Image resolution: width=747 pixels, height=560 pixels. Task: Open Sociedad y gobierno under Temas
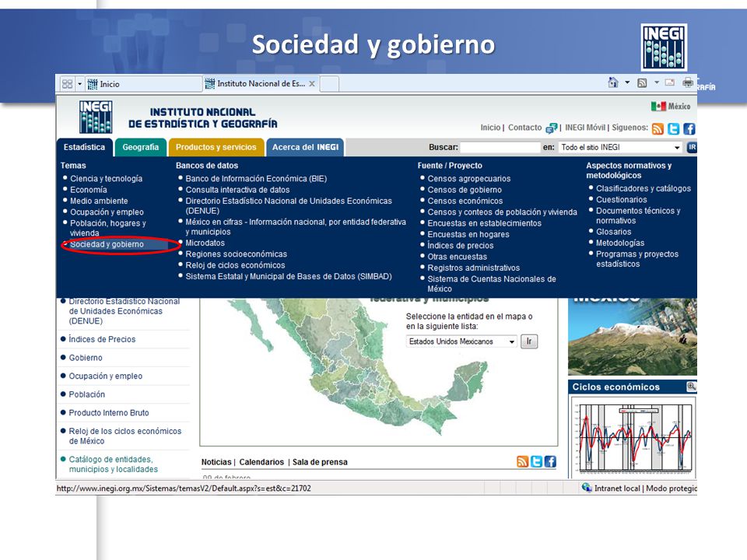coord(107,244)
